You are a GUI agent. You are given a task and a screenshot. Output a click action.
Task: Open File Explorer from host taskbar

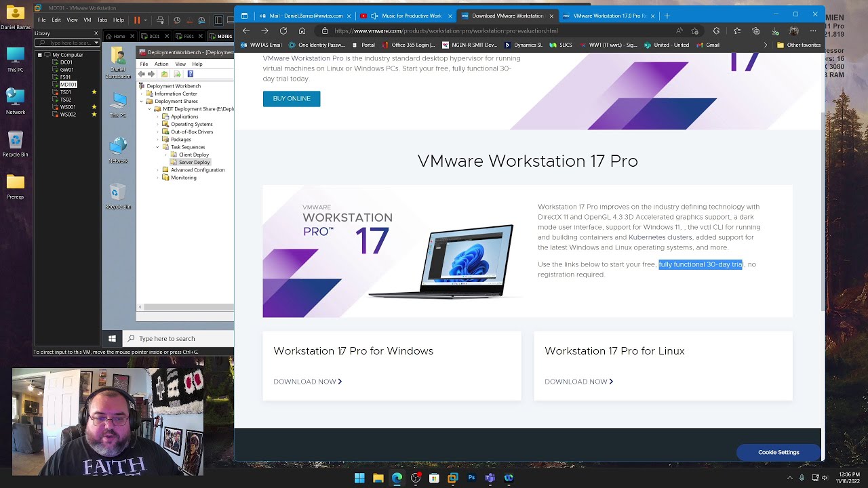pyautogui.click(x=378, y=478)
